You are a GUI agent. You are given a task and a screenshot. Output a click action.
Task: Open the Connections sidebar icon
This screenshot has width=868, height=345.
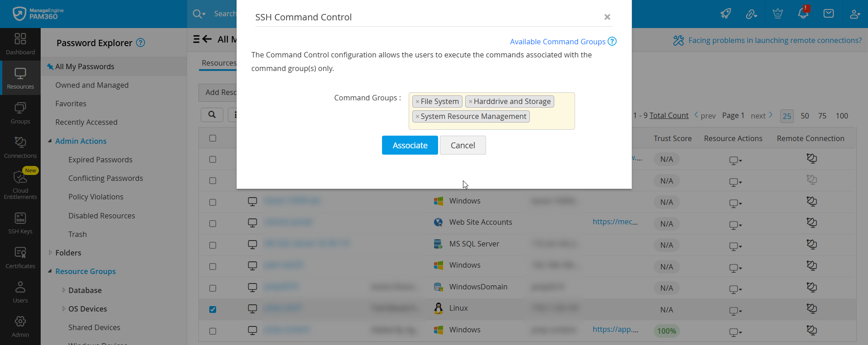tap(20, 147)
